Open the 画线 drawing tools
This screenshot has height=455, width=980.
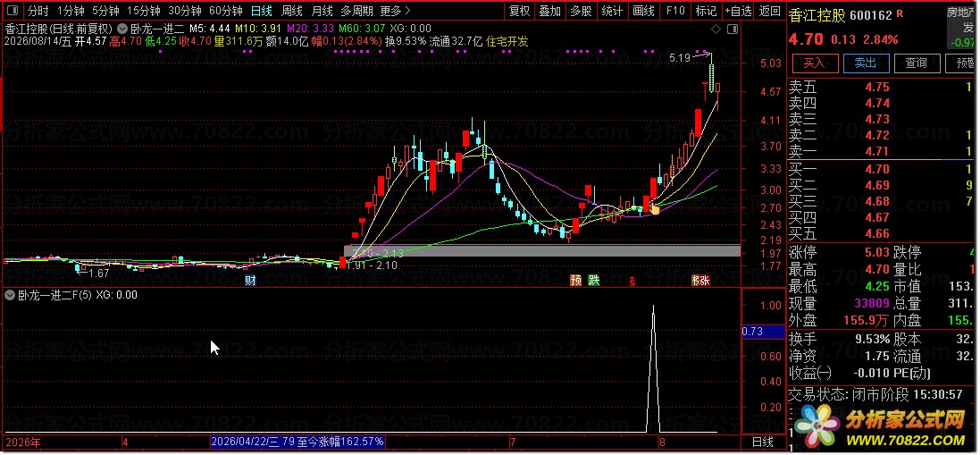[643, 11]
